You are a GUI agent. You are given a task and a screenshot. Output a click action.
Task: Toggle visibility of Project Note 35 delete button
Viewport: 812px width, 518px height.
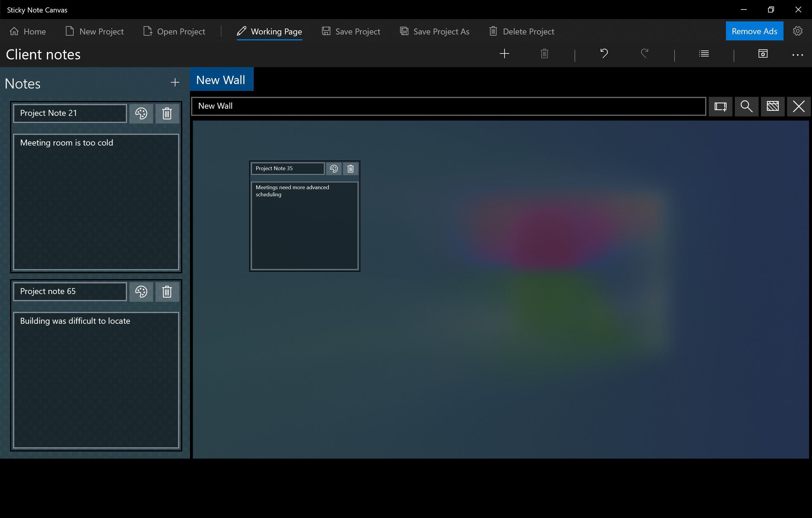[x=351, y=168]
